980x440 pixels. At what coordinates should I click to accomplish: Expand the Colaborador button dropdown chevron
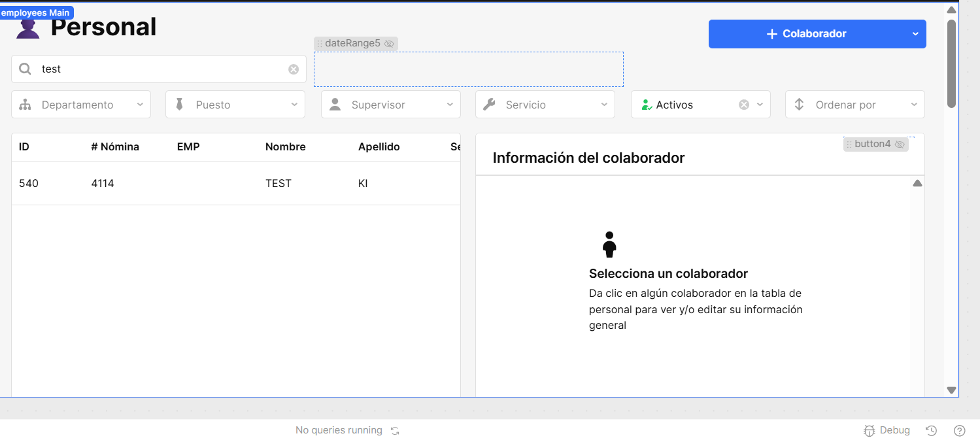pos(915,33)
